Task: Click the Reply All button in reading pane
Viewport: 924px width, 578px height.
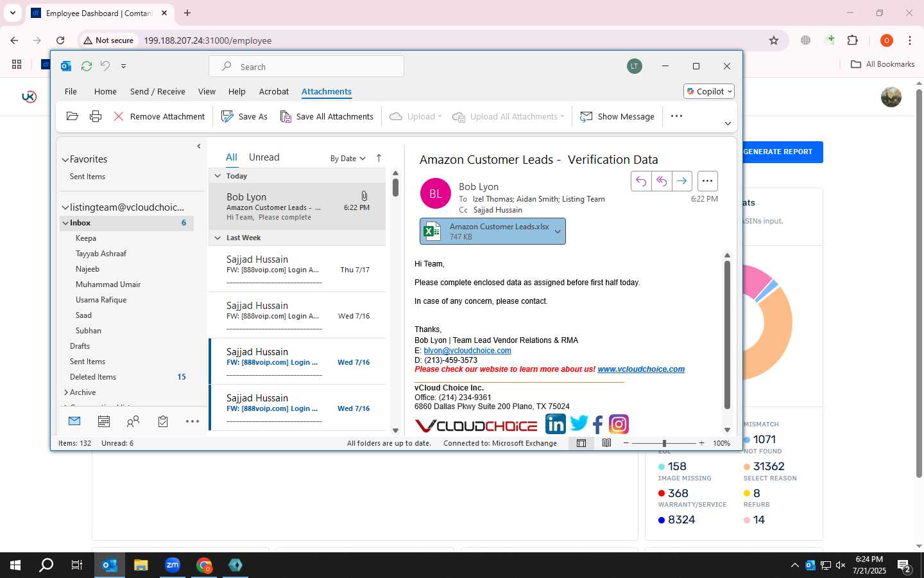Action: pyautogui.click(x=662, y=181)
